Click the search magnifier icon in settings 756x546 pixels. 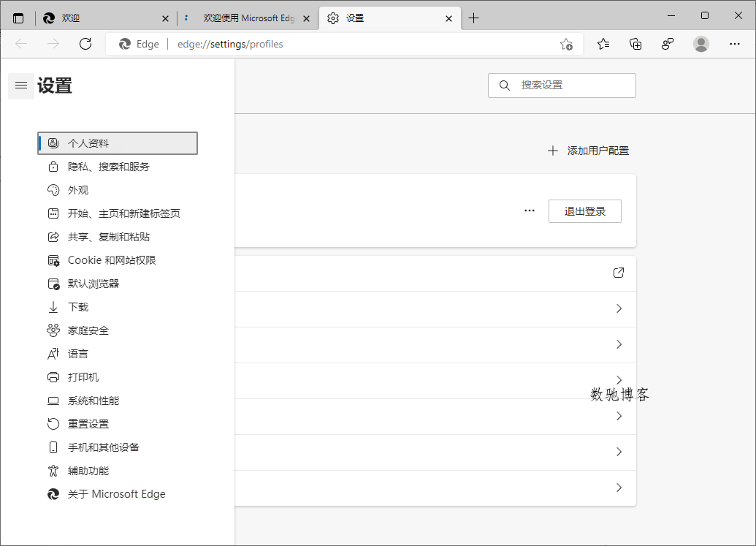click(x=504, y=86)
